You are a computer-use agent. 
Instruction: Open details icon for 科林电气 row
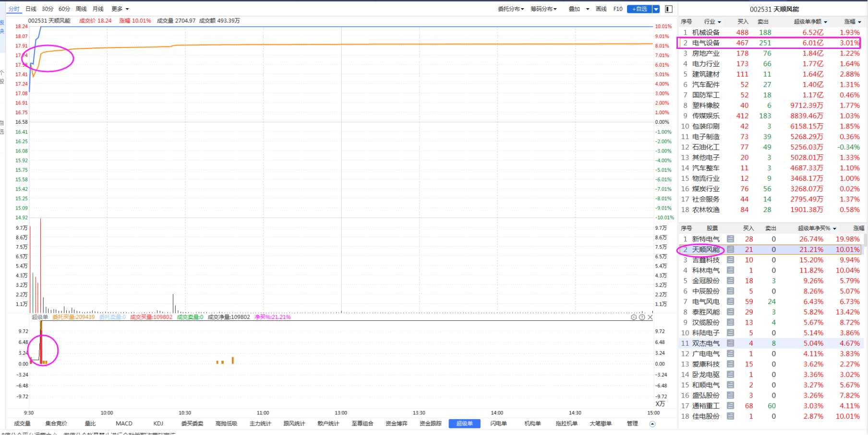click(730, 270)
